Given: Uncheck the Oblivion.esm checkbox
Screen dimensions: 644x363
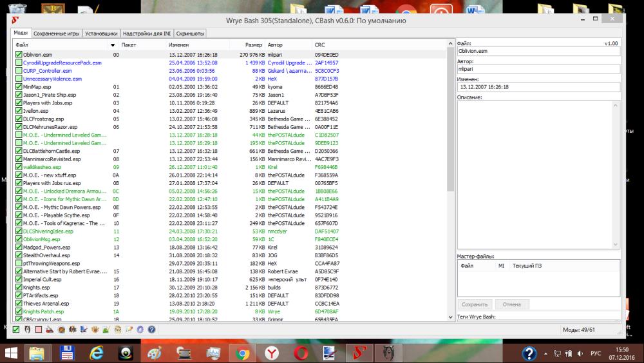Looking at the screenshot, I should pyautogui.click(x=19, y=55).
